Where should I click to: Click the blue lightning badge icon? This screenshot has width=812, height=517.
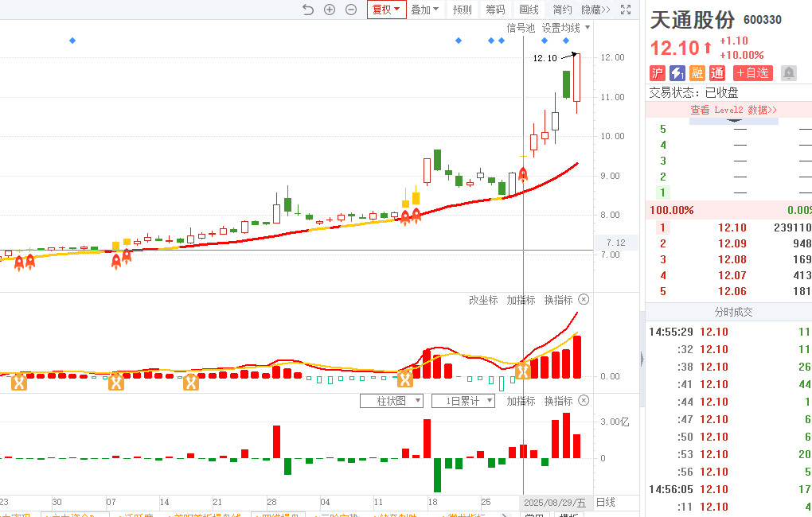(x=677, y=73)
